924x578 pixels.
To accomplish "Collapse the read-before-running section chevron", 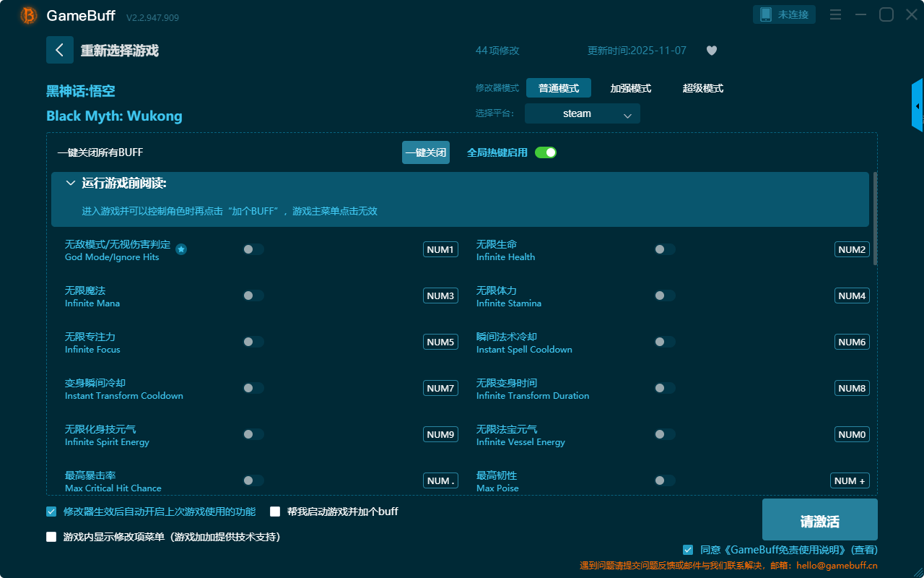I will pyautogui.click(x=71, y=184).
